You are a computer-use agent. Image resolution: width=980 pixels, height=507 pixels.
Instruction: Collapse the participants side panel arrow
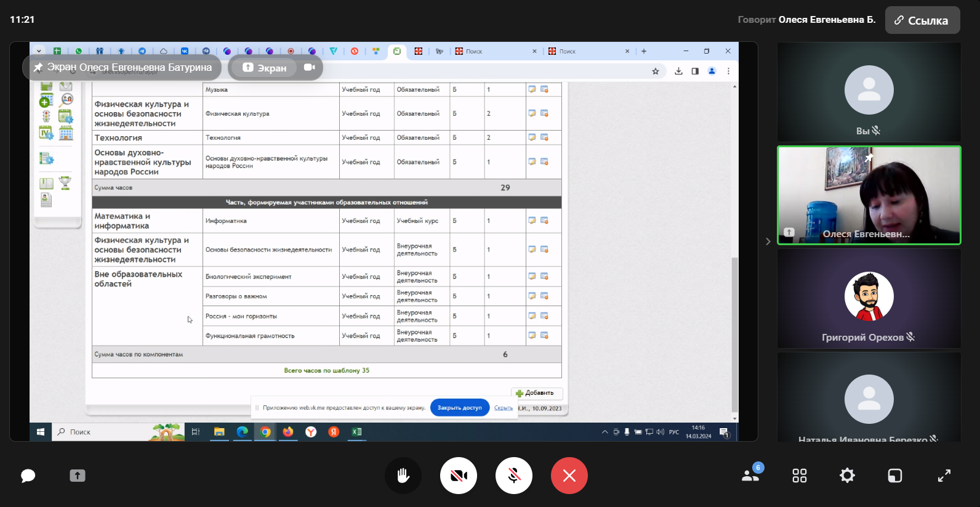point(768,241)
